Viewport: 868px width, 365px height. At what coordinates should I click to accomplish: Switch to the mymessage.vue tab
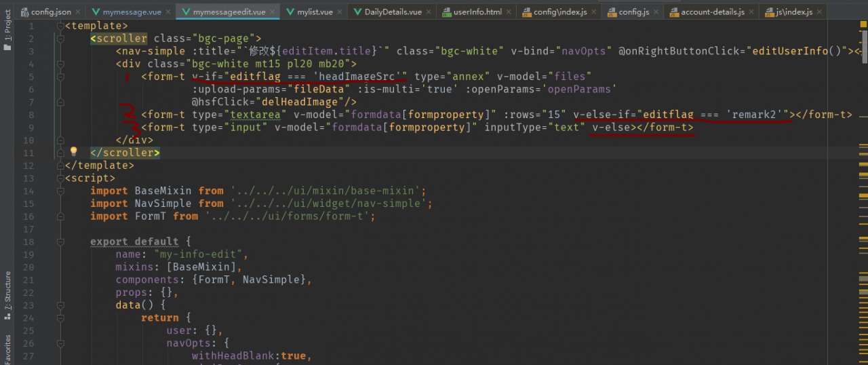[132, 12]
